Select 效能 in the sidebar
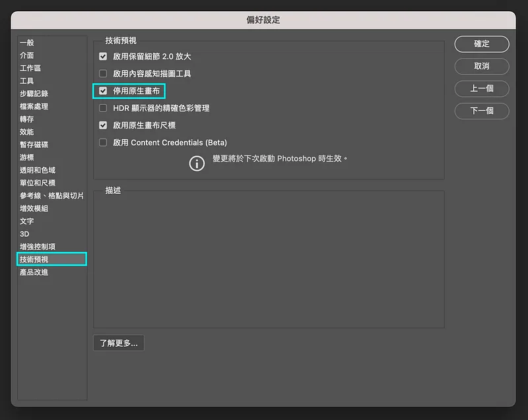This screenshot has width=528, height=420. click(x=52, y=132)
